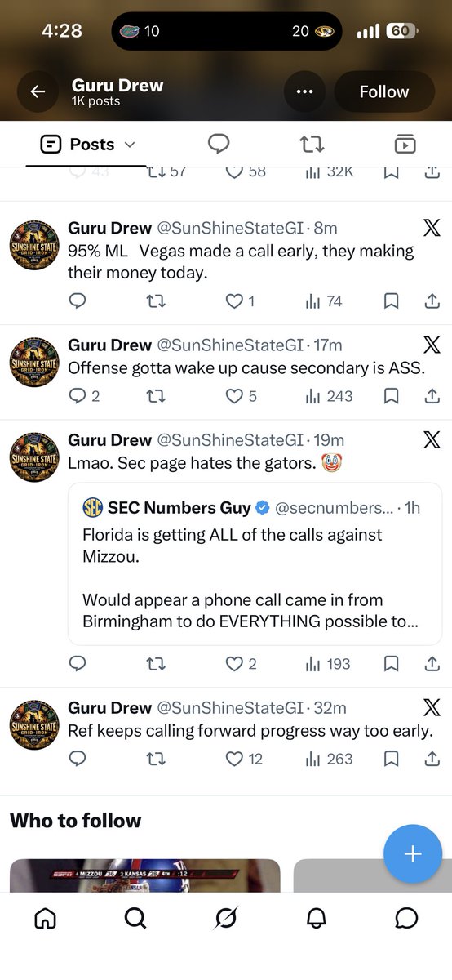Open Notifications bell in bottom bar
Viewport: 452px width, 980px height.
pyautogui.click(x=316, y=919)
